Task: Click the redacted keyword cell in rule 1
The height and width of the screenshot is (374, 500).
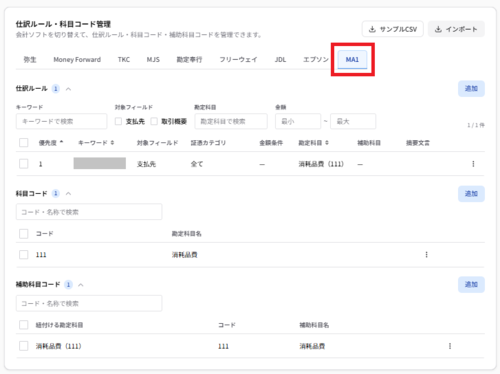Action: click(x=100, y=163)
